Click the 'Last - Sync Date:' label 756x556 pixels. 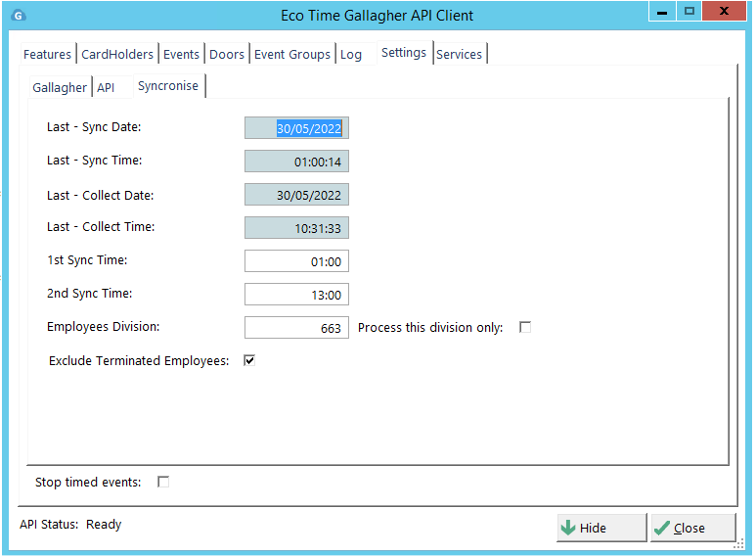[x=94, y=127]
